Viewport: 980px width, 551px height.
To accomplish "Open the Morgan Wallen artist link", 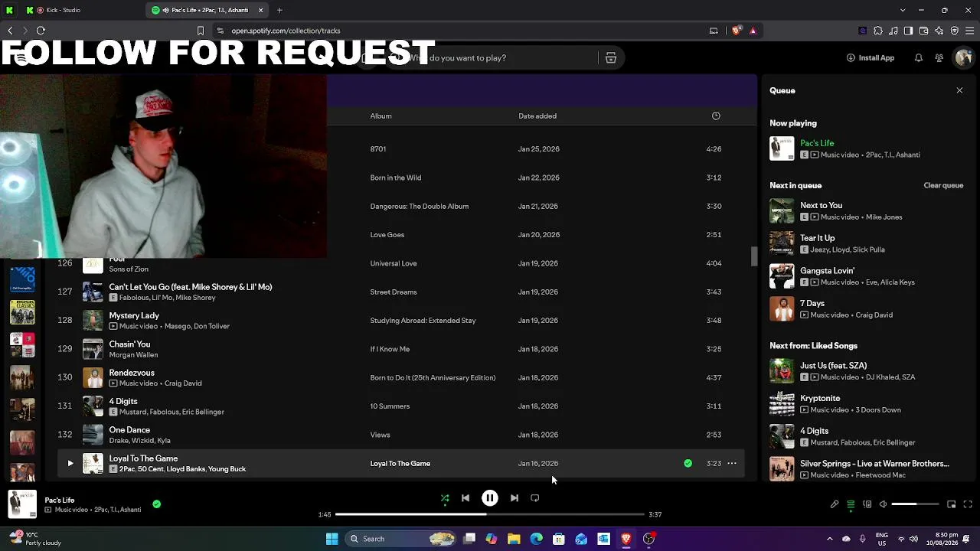I will (133, 355).
